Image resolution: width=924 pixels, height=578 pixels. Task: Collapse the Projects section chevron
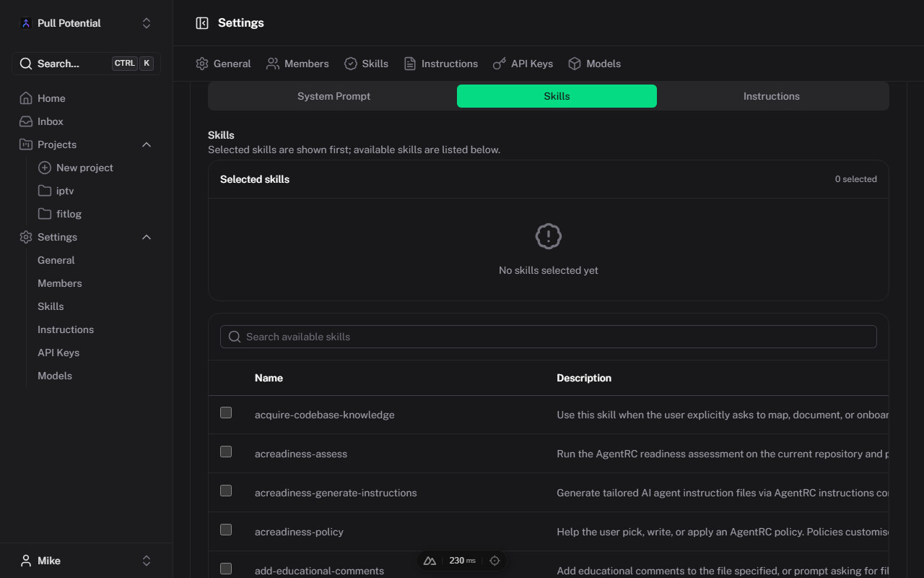(147, 144)
